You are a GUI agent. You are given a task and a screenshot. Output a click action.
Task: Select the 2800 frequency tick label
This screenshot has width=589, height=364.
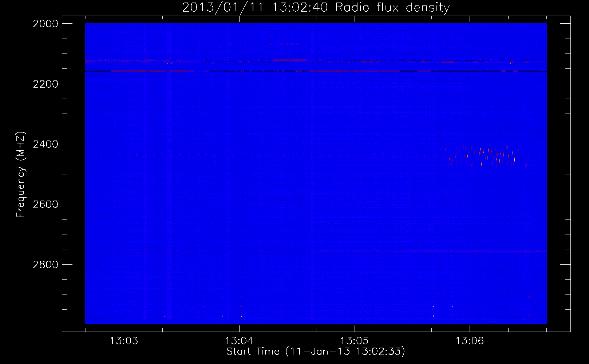click(x=46, y=265)
